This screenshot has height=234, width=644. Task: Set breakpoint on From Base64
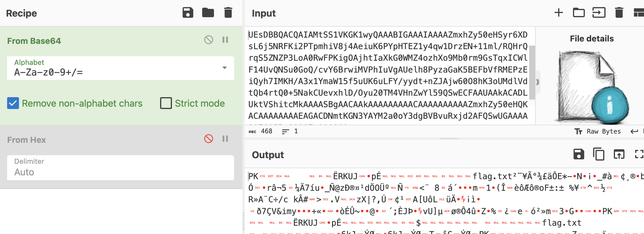coord(225,40)
